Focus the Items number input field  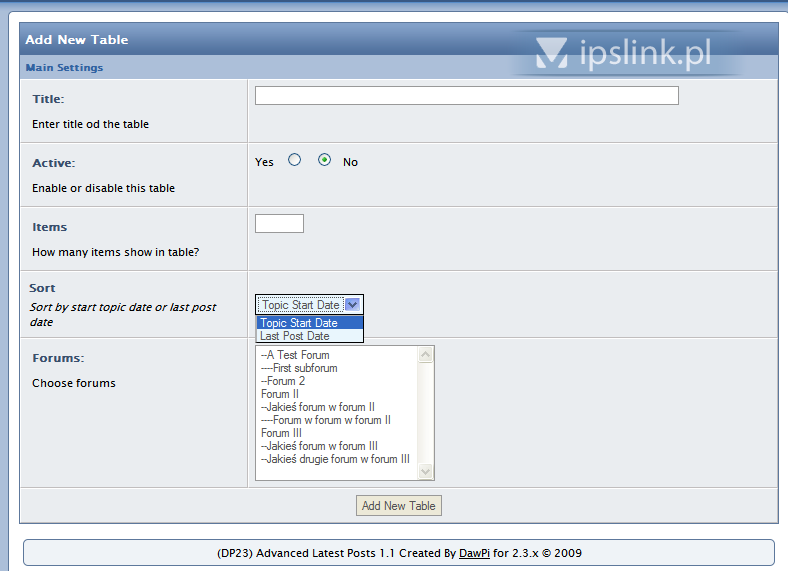pyautogui.click(x=279, y=224)
